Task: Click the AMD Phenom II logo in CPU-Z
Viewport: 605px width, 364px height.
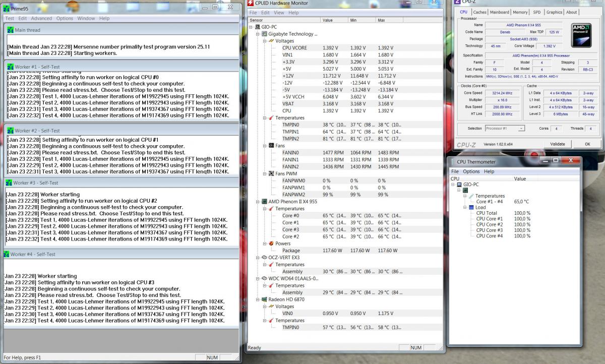Action: [581, 35]
